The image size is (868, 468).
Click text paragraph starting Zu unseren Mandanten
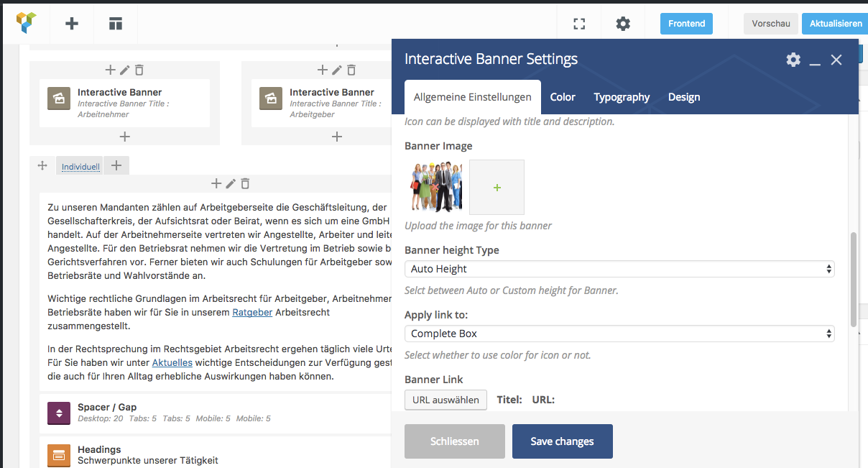click(x=219, y=242)
